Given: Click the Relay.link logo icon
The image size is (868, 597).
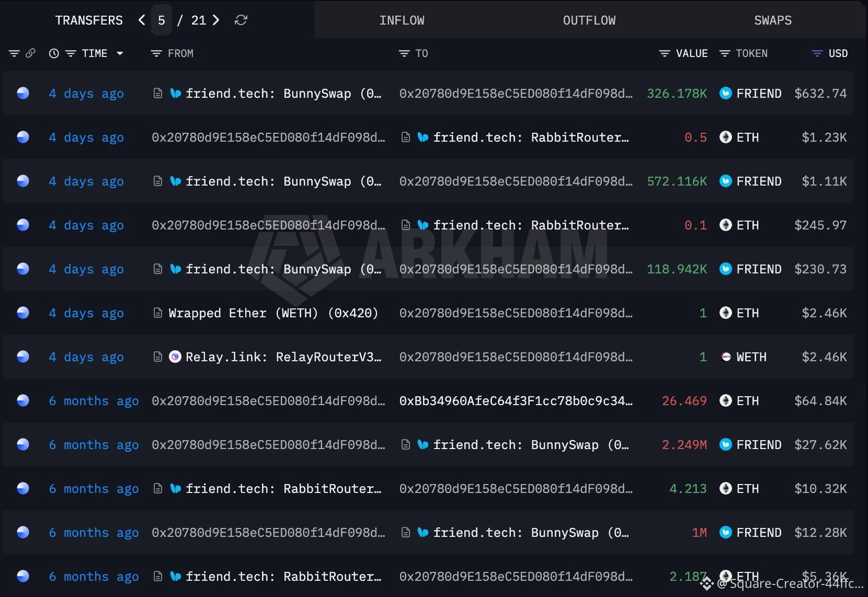Looking at the screenshot, I should point(175,357).
